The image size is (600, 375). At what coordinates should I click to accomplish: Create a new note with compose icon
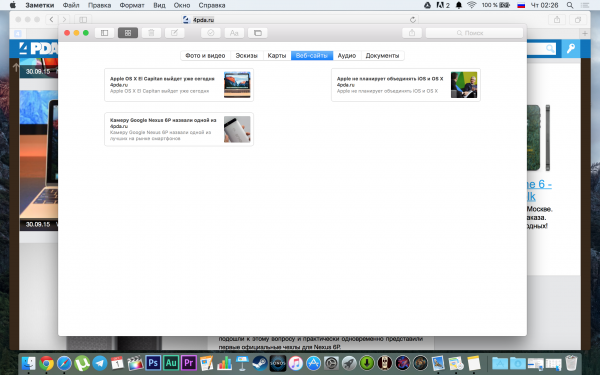tap(174, 33)
